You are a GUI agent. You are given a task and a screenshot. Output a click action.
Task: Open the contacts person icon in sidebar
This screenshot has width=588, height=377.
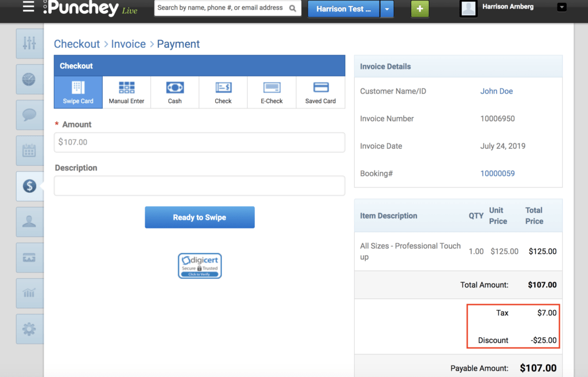29,222
